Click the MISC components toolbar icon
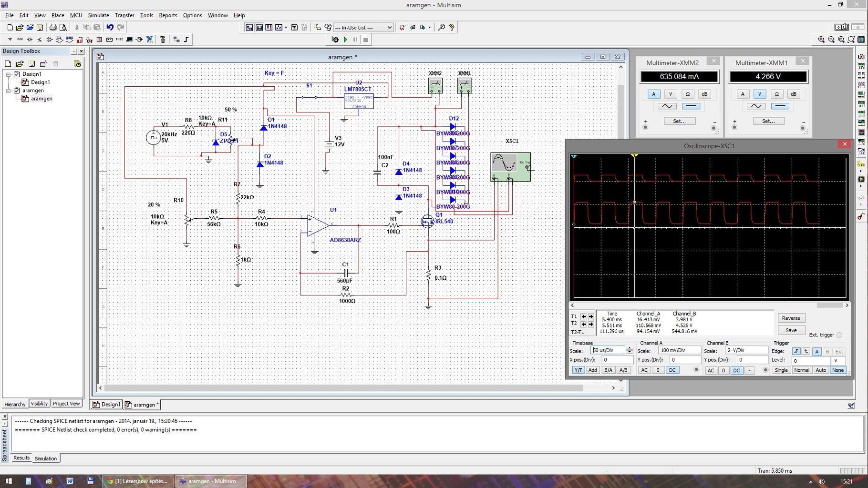 pyautogui.click(x=119, y=40)
